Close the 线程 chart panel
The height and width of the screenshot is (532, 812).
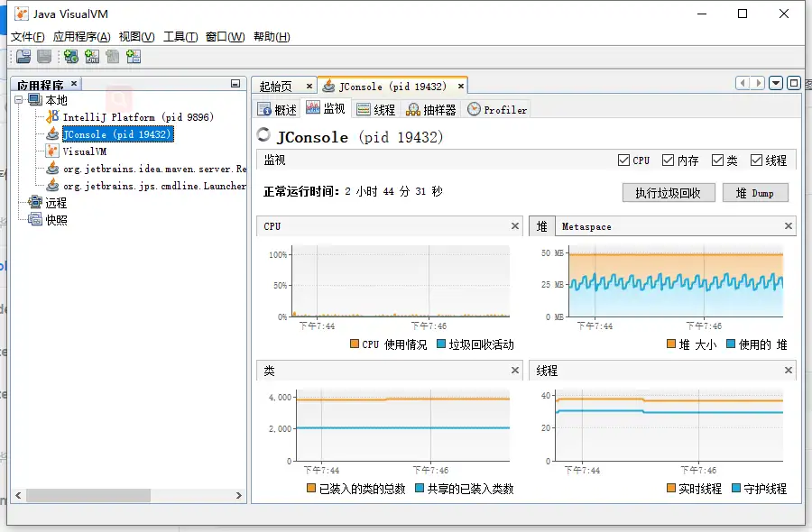pos(789,371)
